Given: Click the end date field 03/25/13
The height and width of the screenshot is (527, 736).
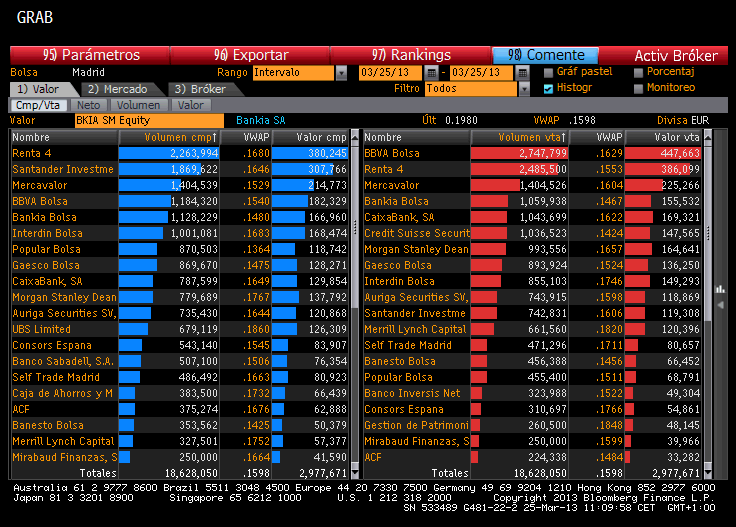Looking at the screenshot, I should coord(481,73).
